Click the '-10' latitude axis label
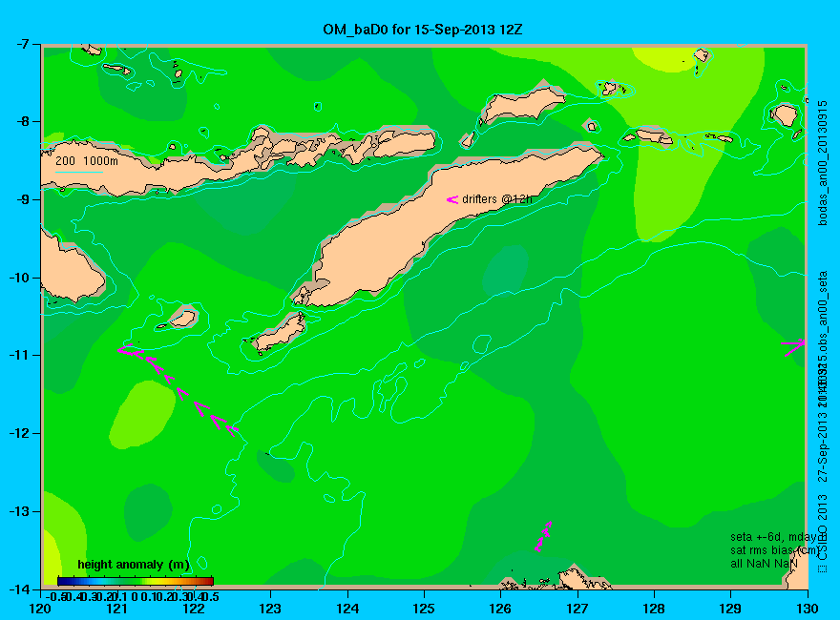 pyautogui.click(x=20, y=278)
